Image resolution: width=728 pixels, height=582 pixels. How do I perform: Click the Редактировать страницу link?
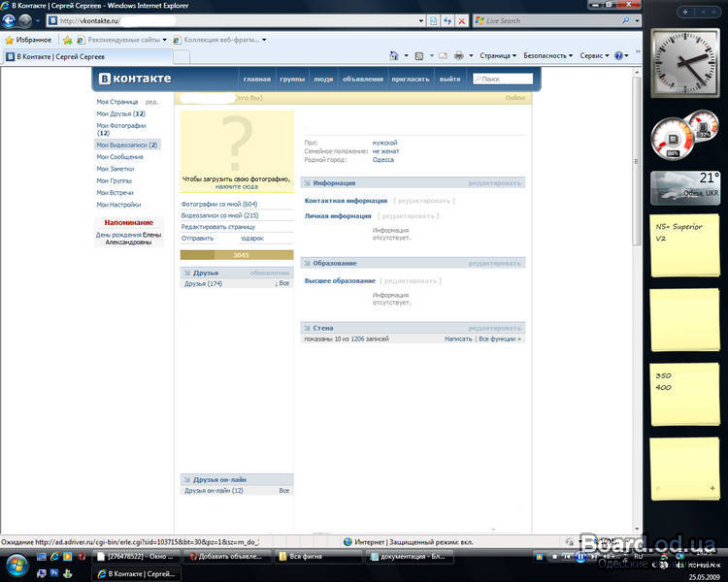pyautogui.click(x=218, y=226)
